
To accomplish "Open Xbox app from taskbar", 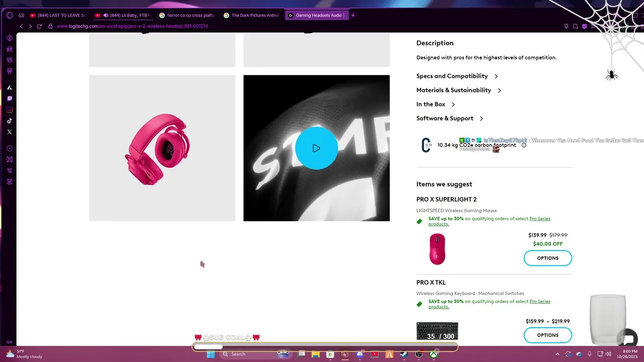I will [x=433, y=354].
